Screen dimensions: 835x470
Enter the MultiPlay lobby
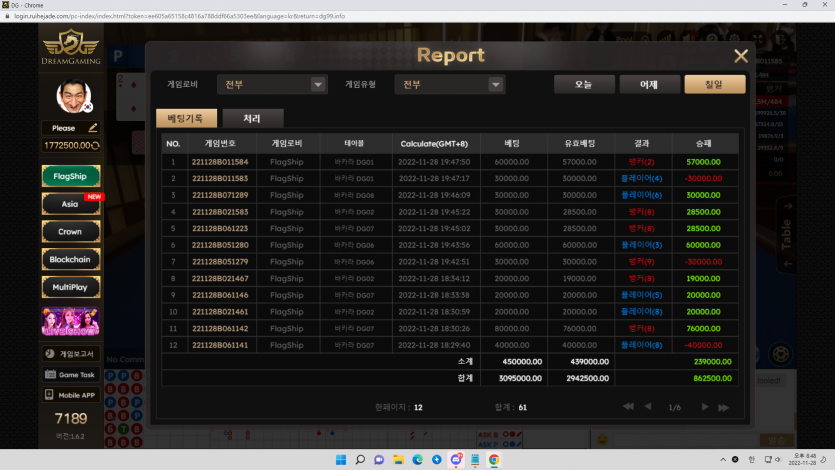tap(71, 287)
